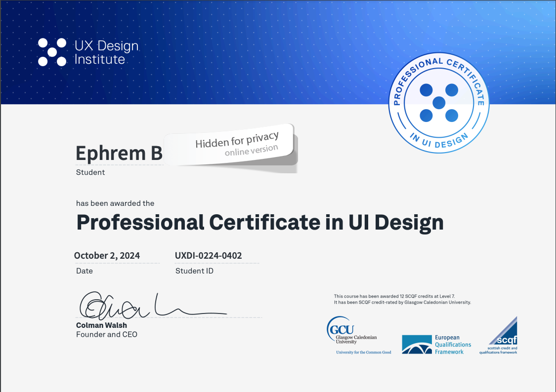
Task: Click the Colman Walsh name text
Action: [x=101, y=325]
